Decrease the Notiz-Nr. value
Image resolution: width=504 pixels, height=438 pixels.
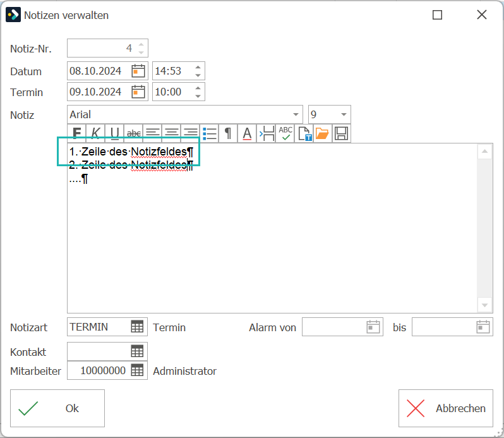141,52
